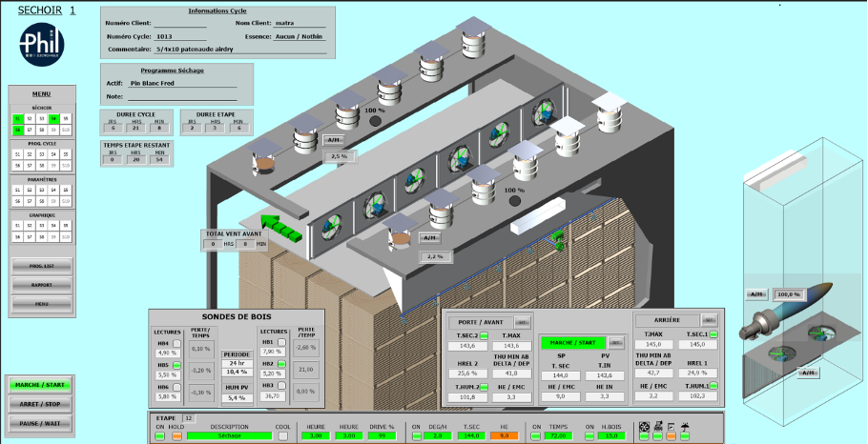Select S7 under PARAMÈTRES menu
This screenshot has height=444, width=868.
tap(30, 201)
